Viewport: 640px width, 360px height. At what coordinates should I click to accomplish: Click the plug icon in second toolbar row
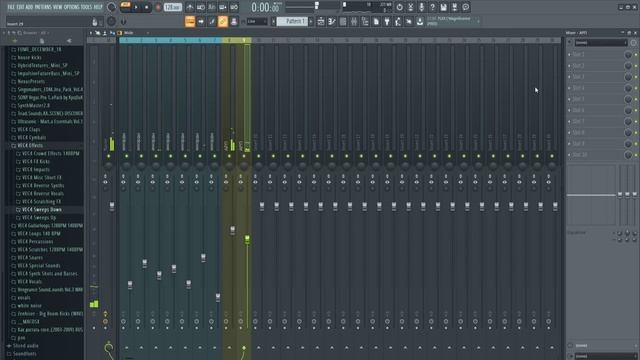(x=387, y=22)
